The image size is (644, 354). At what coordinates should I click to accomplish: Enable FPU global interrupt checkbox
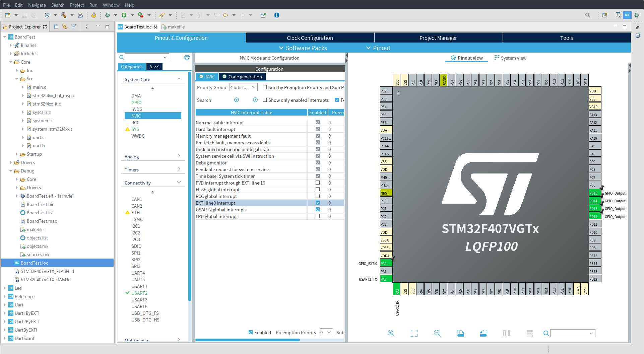point(318,216)
